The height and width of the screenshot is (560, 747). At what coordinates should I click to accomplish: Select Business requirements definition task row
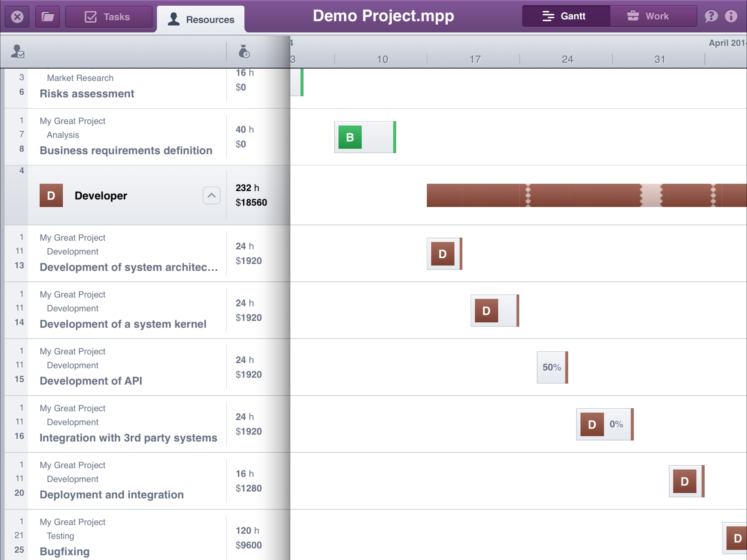click(x=147, y=137)
